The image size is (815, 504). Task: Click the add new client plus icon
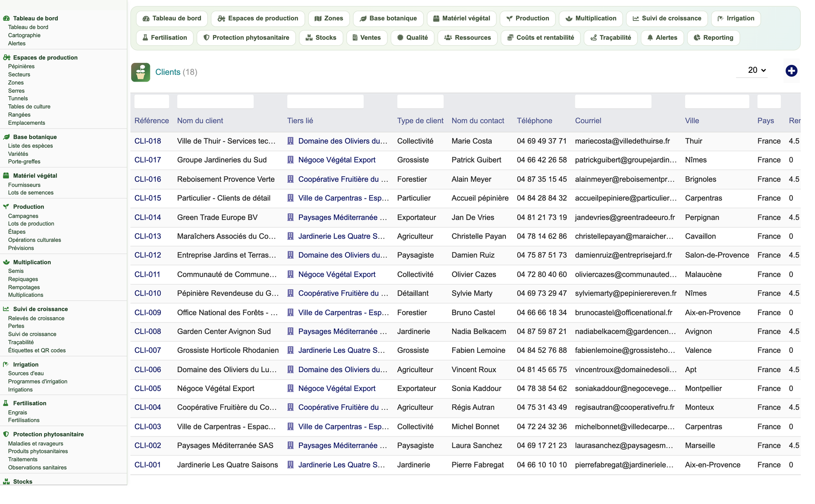coord(791,71)
